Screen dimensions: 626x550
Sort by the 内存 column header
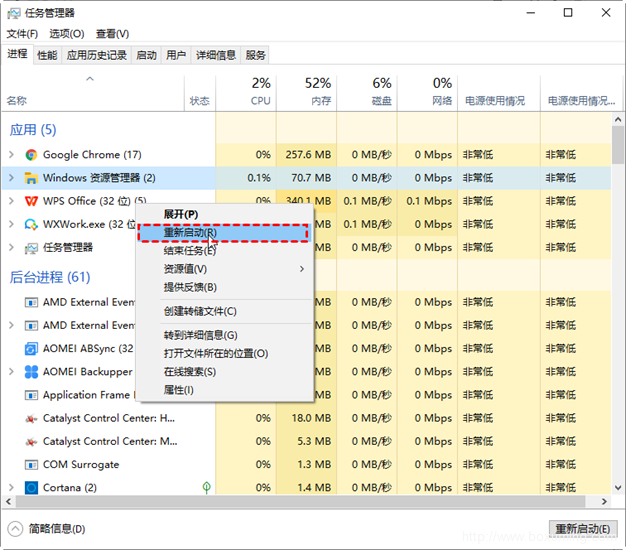[307, 93]
